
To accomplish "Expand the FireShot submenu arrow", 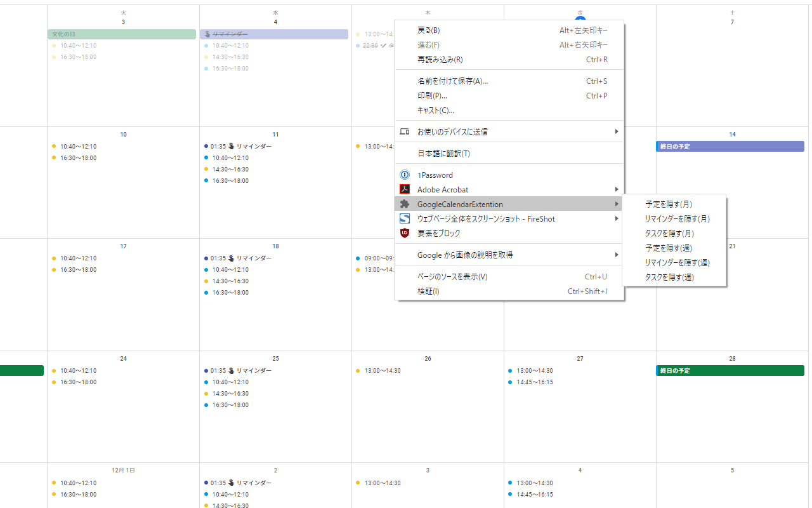I will pyautogui.click(x=616, y=218).
